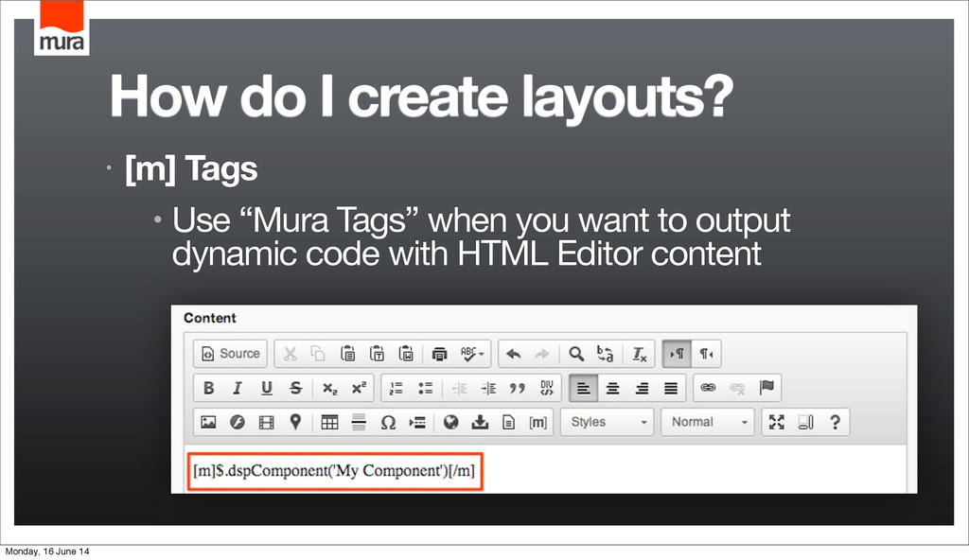Insert a link with chain icon
Screen dimensions: 969x560
[x=708, y=388]
